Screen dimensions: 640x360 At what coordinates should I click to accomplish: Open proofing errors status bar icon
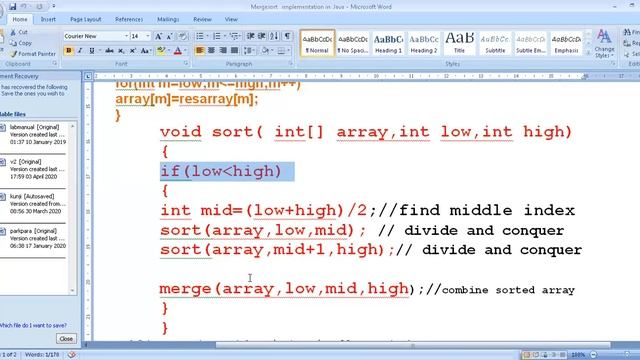click(72, 355)
